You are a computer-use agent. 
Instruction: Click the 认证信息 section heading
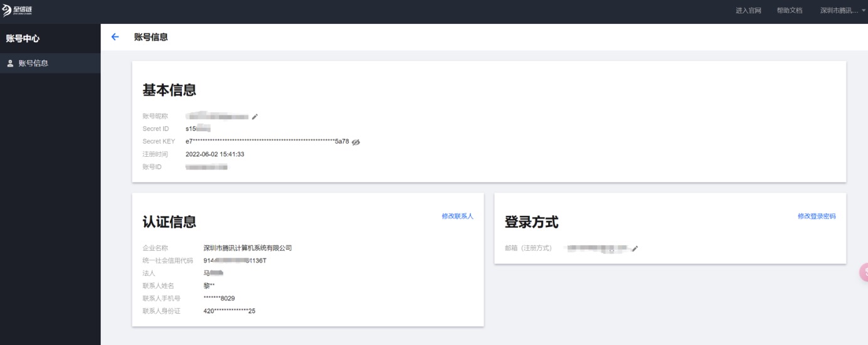click(169, 222)
